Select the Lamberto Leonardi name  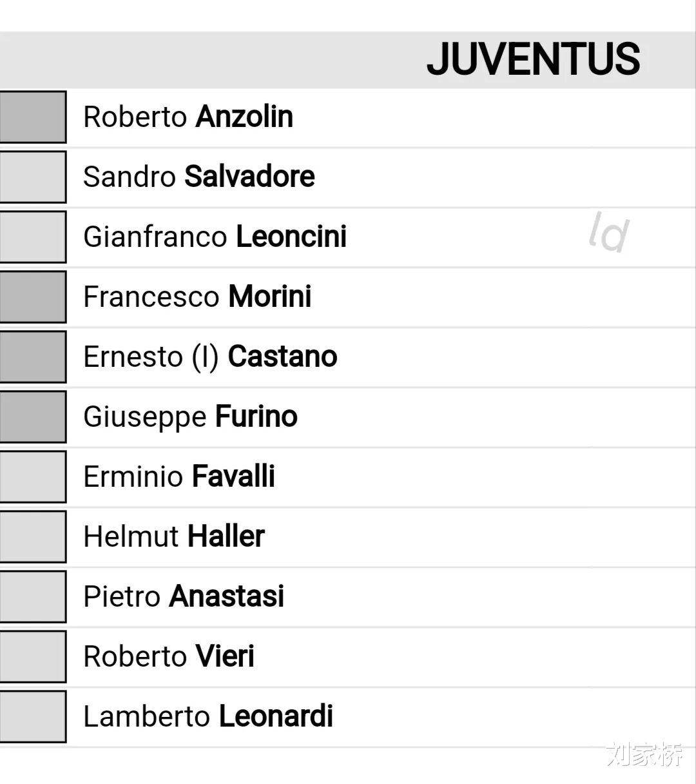pos(208,716)
